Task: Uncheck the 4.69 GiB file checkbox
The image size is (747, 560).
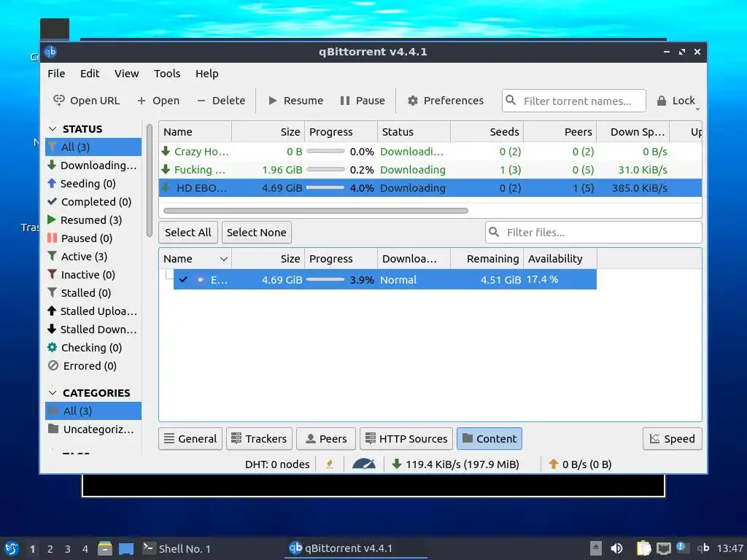Action: point(183,280)
